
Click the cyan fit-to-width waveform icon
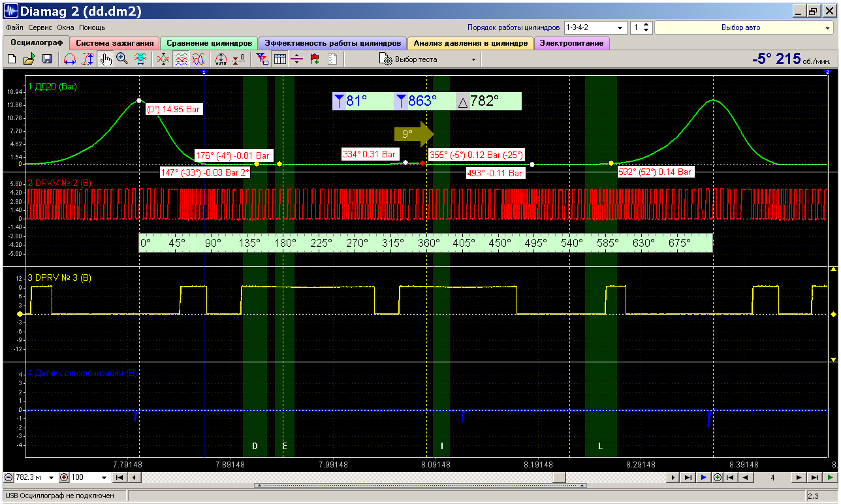coord(140,59)
